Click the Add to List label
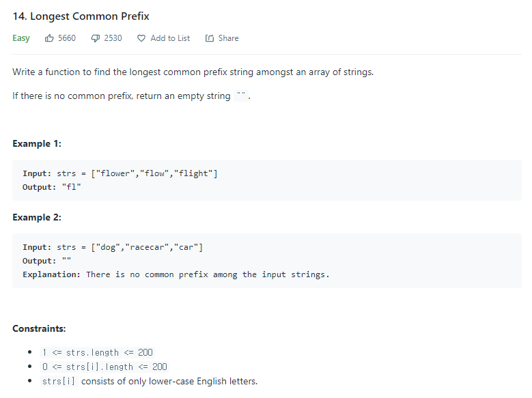This screenshot has width=532, height=398. (x=170, y=38)
